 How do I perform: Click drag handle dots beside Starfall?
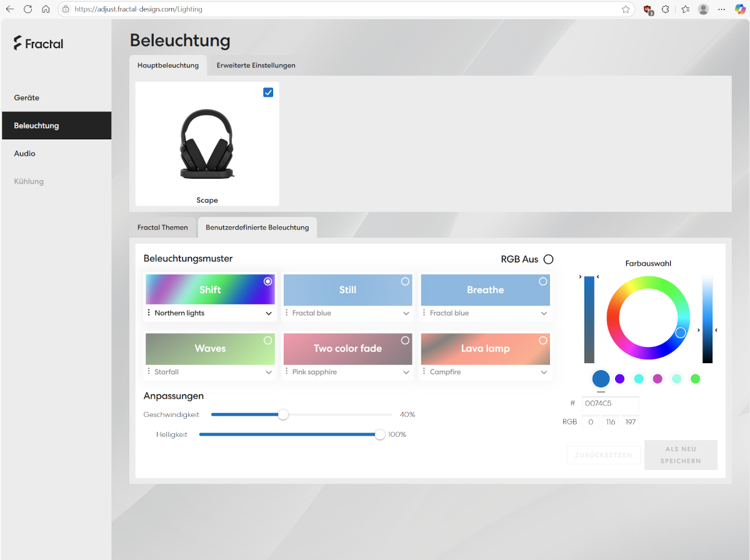[x=149, y=371]
